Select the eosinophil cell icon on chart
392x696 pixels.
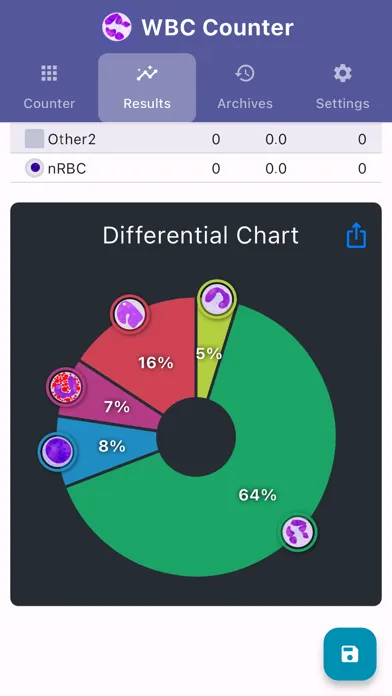click(66, 387)
